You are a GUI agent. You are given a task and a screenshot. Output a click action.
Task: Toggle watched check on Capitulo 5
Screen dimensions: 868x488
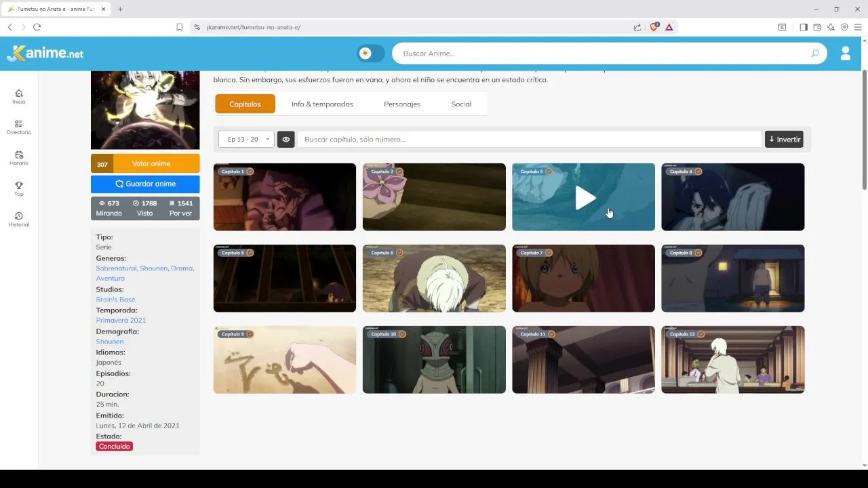pyautogui.click(x=250, y=253)
